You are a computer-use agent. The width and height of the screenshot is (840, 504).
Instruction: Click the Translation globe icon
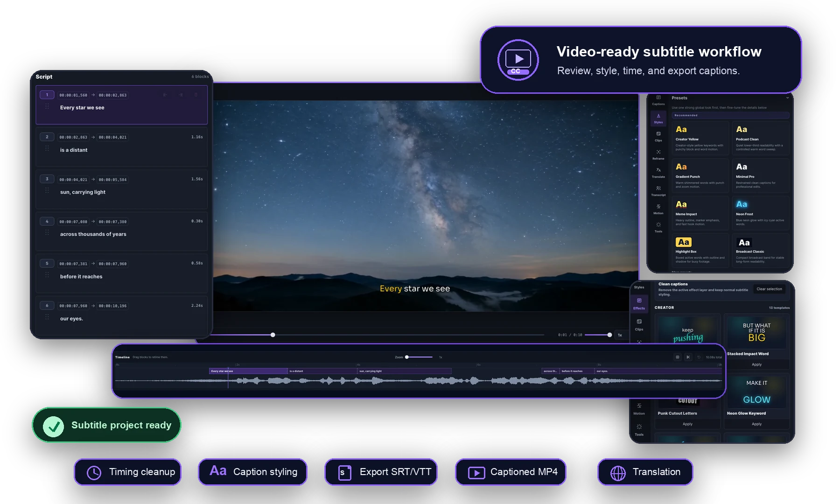(x=618, y=473)
